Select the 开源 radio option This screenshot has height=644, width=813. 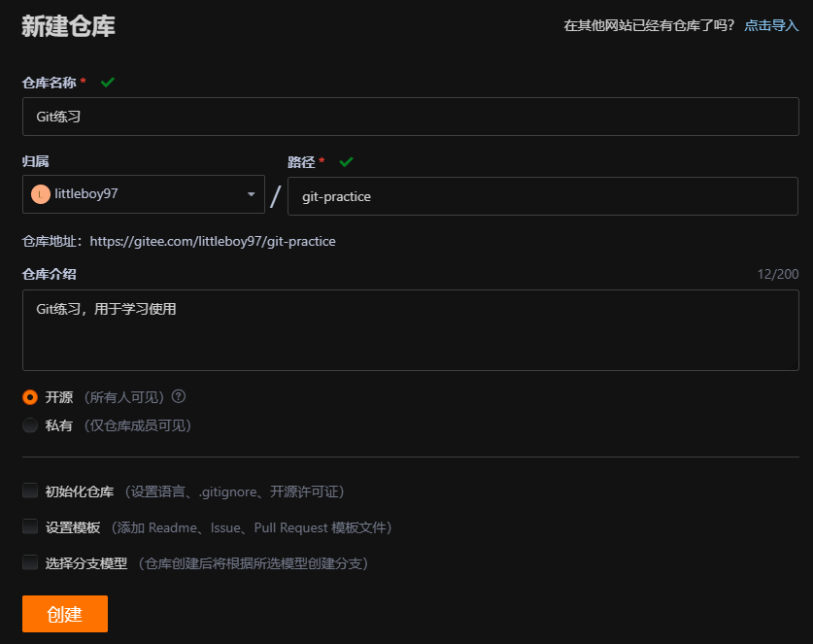click(30, 397)
